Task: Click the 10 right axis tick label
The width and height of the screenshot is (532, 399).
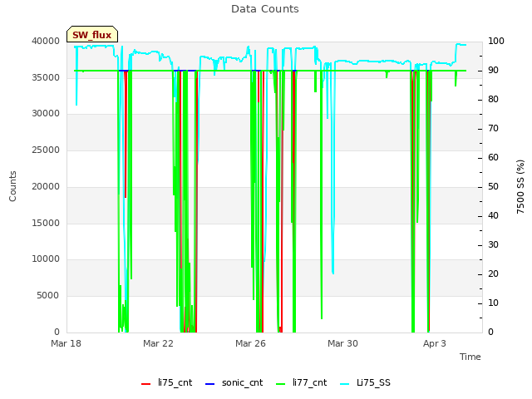Action: coord(493,303)
